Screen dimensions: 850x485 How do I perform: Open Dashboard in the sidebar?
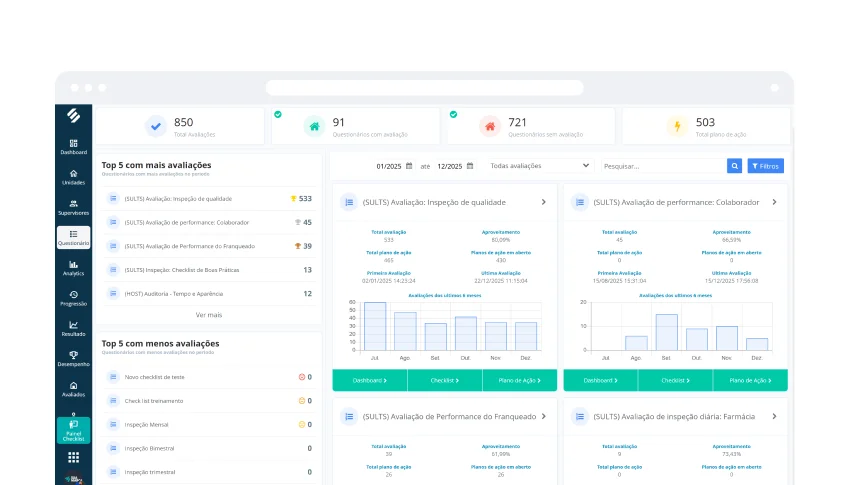[x=73, y=146]
